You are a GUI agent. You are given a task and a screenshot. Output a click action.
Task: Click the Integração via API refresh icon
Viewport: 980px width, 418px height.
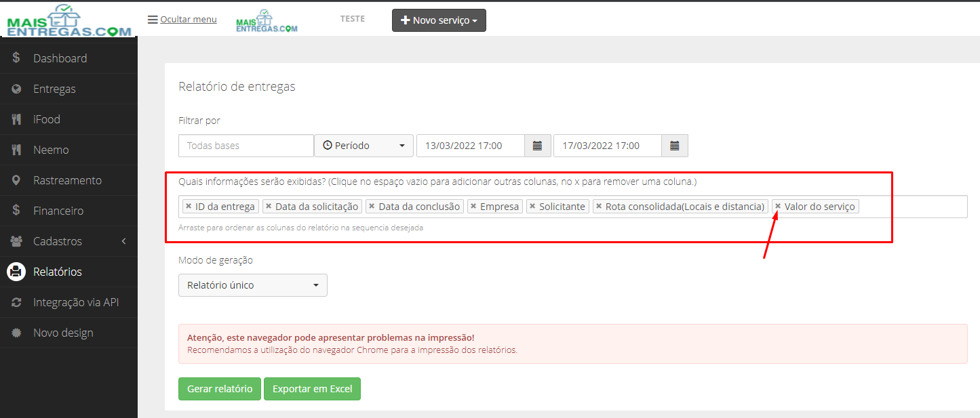[x=16, y=302]
